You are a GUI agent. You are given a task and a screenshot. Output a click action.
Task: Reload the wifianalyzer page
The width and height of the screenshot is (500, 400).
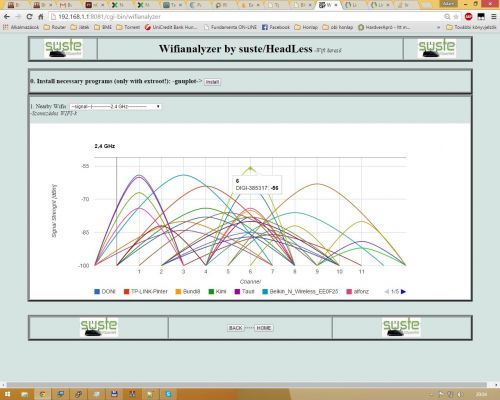29,17
